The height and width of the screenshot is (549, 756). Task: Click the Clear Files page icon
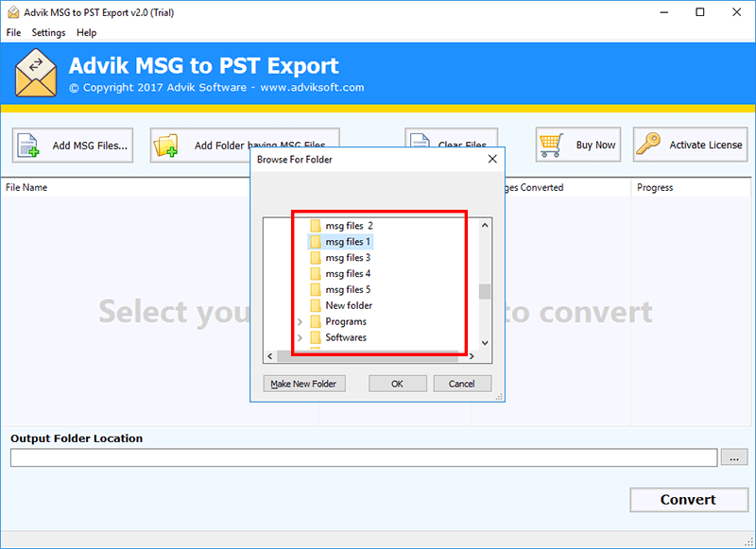(420, 140)
